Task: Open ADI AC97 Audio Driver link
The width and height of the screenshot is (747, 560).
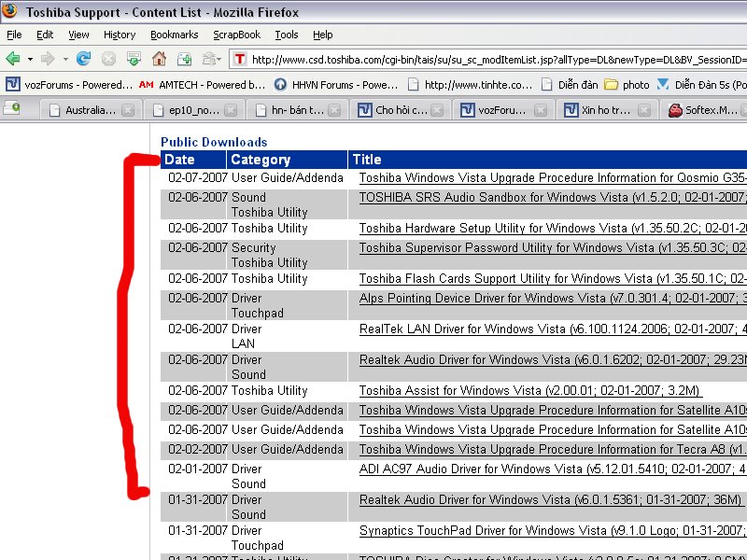Action: 553,469
